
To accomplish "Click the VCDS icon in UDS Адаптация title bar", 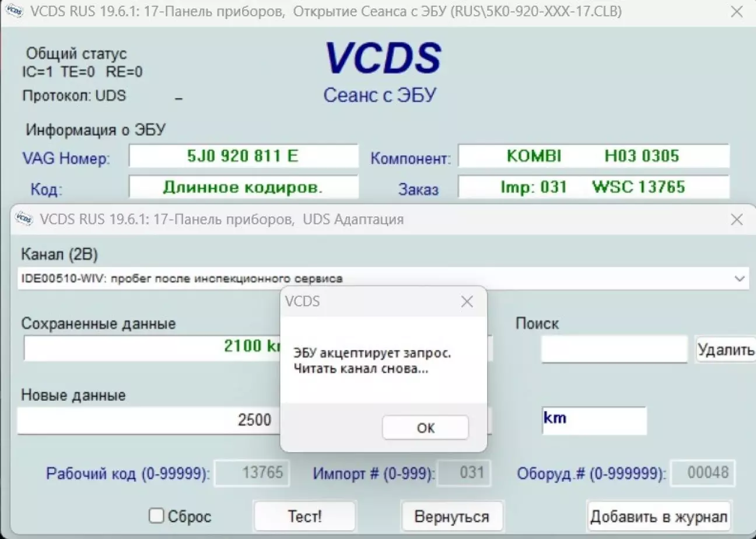I will [23, 219].
